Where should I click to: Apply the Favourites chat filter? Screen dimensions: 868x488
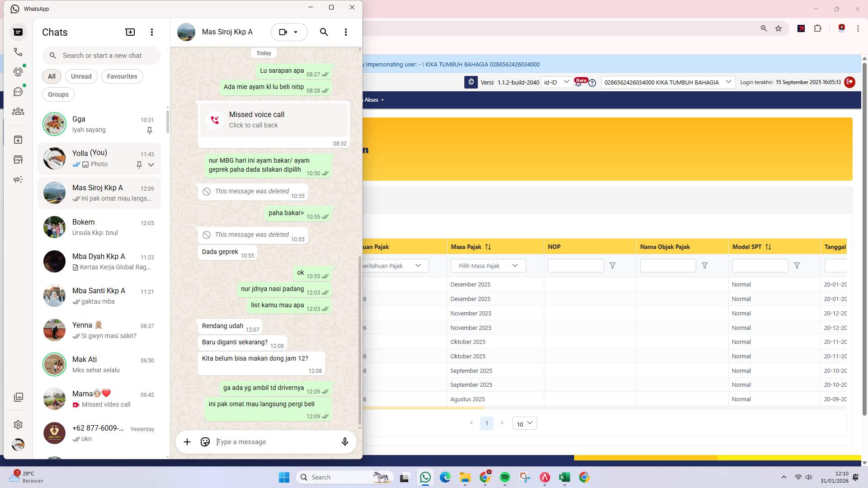(x=122, y=76)
